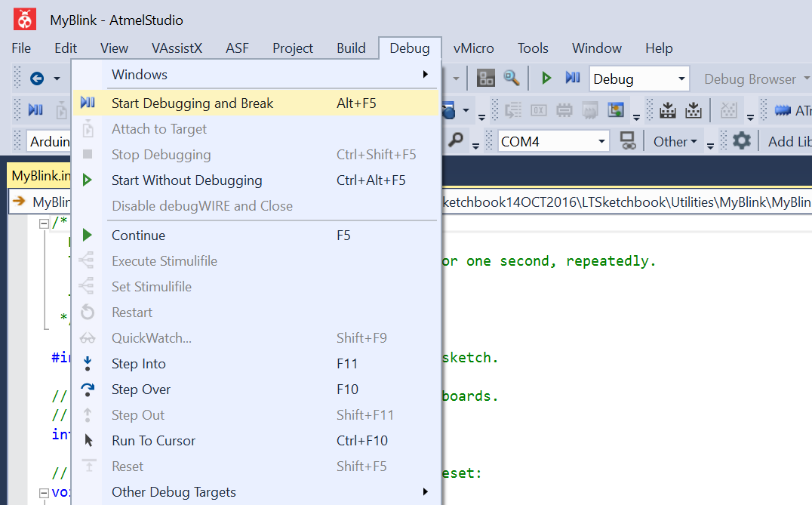Screen dimensions: 812x505
Task: Click the Start Debugging and Break toolbar icon
Action: [572, 79]
